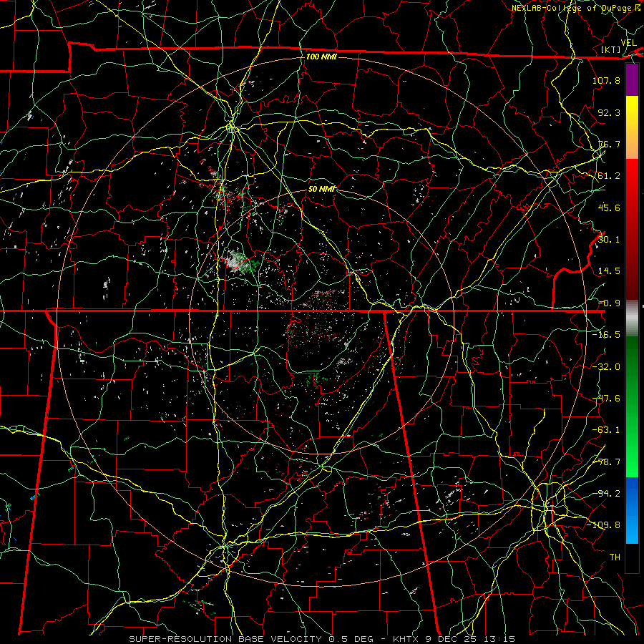
Task: Click the -16.5 velocity scale value
Action: [x=606, y=335]
